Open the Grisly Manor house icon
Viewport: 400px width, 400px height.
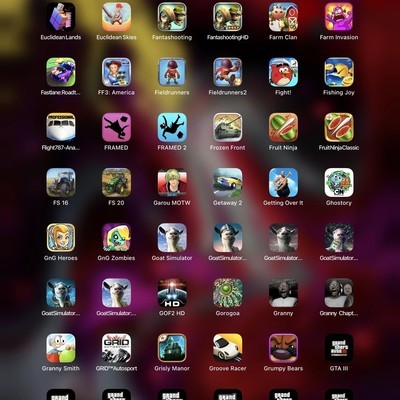(x=172, y=348)
